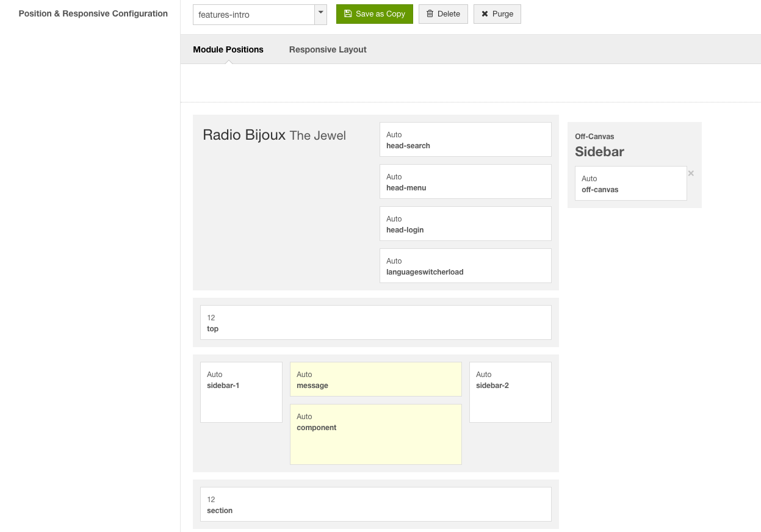This screenshot has height=532, width=761.
Task: Switch to the Responsive Layout tab
Action: click(328, 49)
